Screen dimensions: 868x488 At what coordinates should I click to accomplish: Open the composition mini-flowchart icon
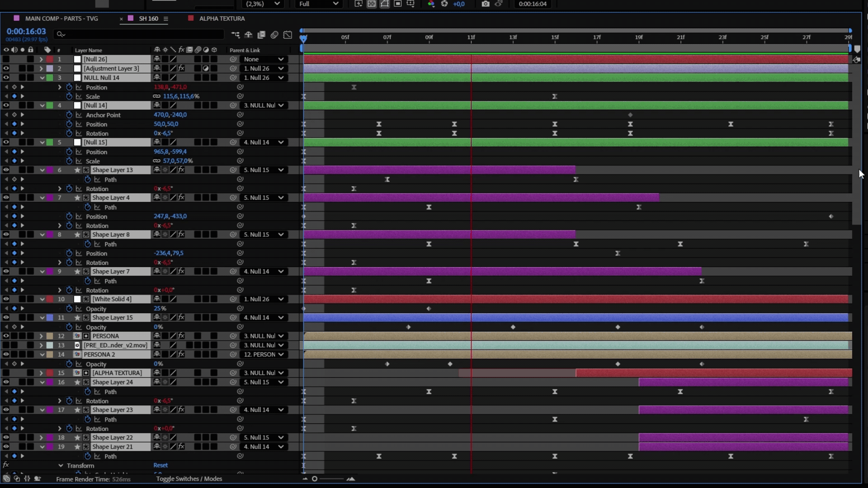click(x=235, y=35)
